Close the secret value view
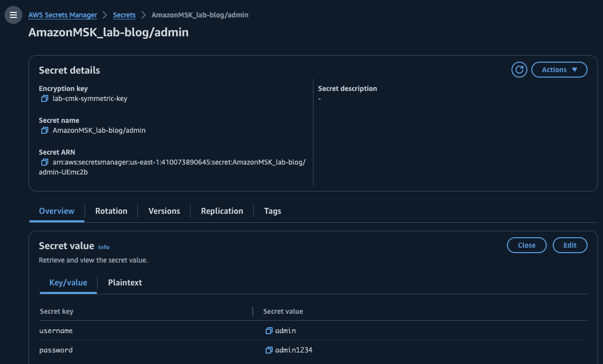 pos(526,245)
